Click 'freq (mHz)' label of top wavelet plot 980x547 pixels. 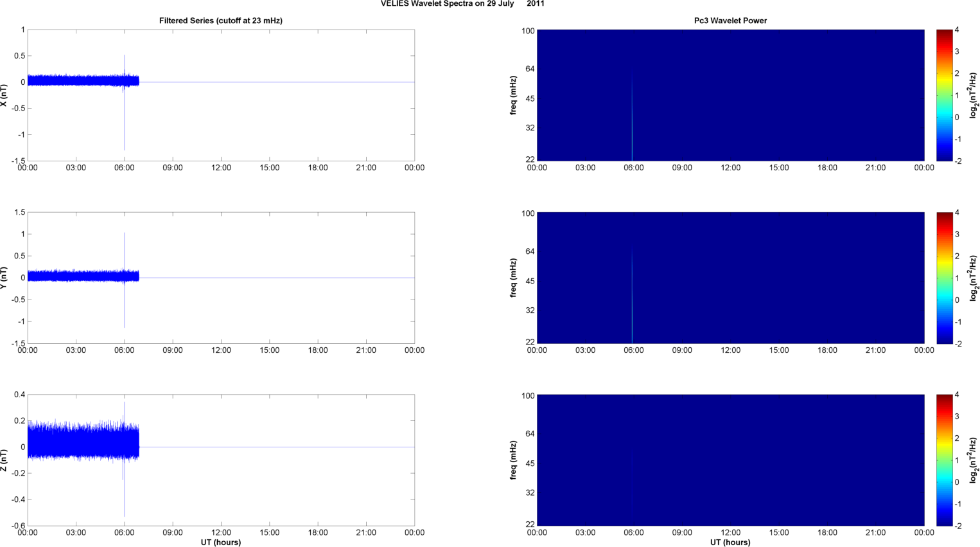point(513,95)
